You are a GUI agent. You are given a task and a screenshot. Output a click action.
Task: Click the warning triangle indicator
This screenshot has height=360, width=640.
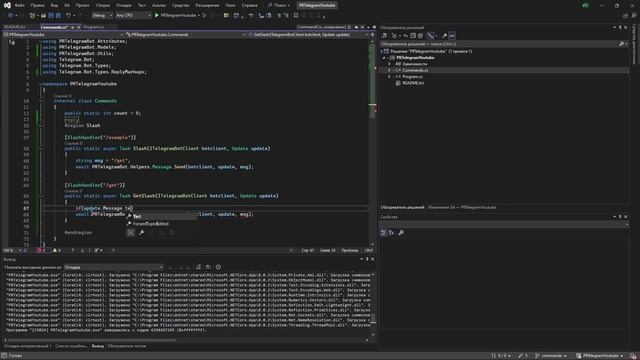pos(56,250)
